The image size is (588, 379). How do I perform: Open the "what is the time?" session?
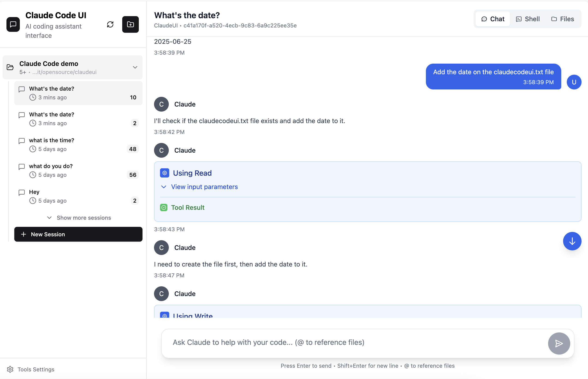click(x=51, y=140)
